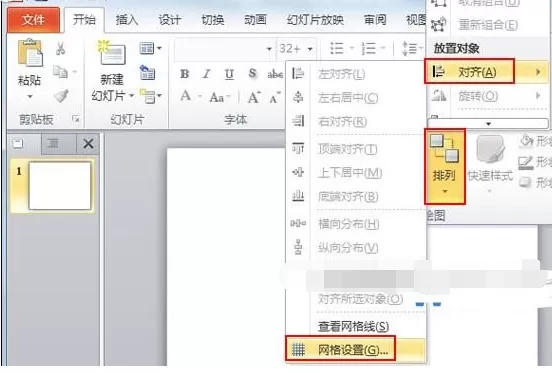Screen dimensions: 552x373
Task: Toggle text Shadow formatting
Action: click(252, 73)
